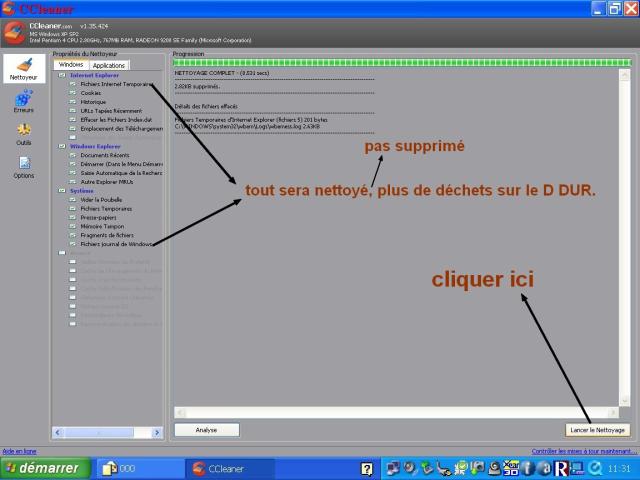Select Saisie Automatique de la Recherche item
The image size is (640, 480).
tap(121, 173)
